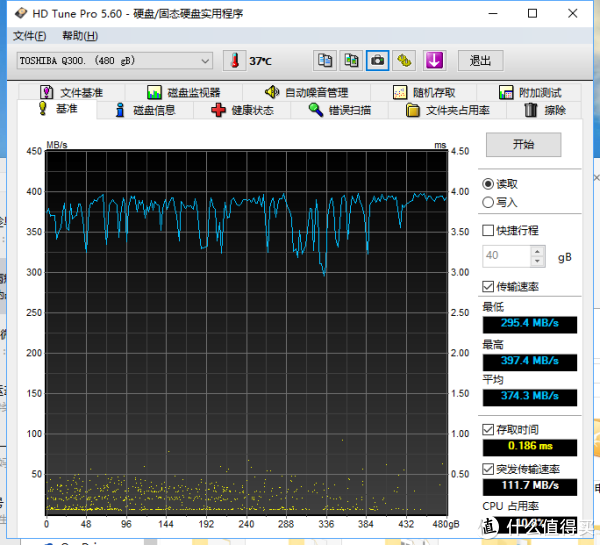Switch to the 擦除 erase tab
This screenshot has height=545, width=600.
click(544, 110)
